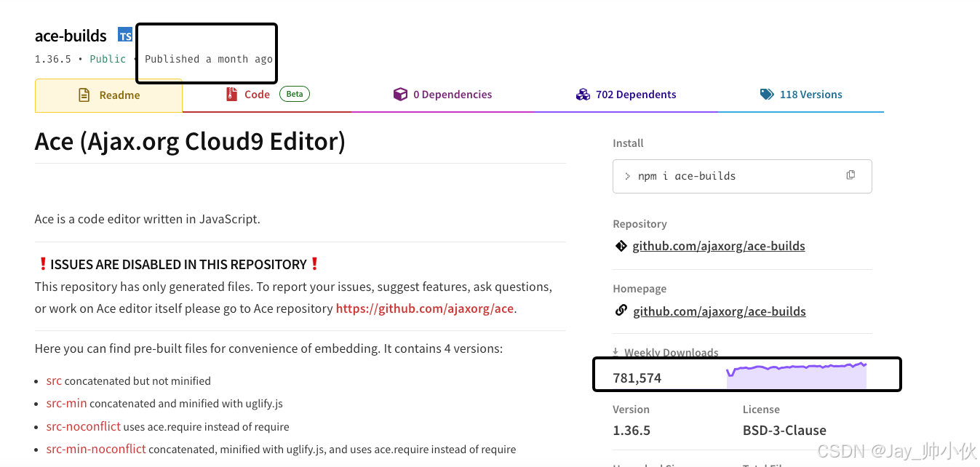Screen dimensions: 980x467
Task: Copy the npm install command
Action: pyautogui.click(x=850, y=175)
